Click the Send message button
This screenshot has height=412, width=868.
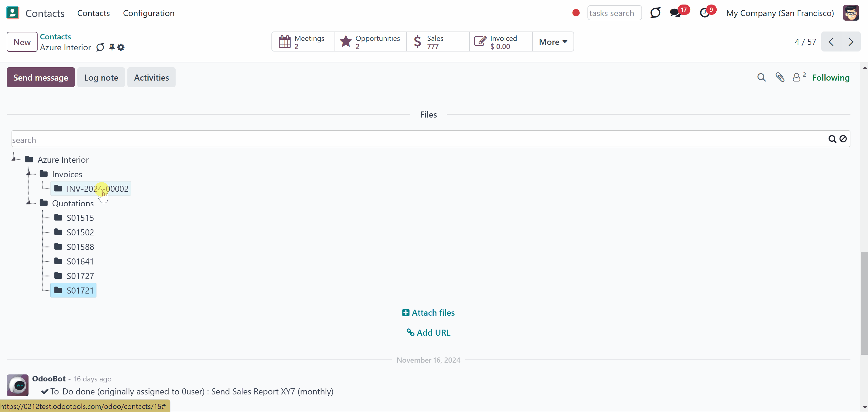pyautogui.click(x=41, y=78)
